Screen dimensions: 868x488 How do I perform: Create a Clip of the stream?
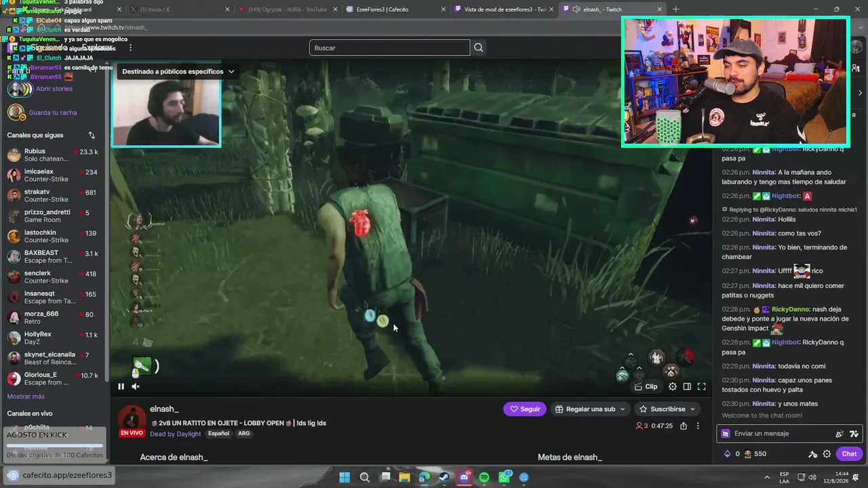(x=646, y=386)
